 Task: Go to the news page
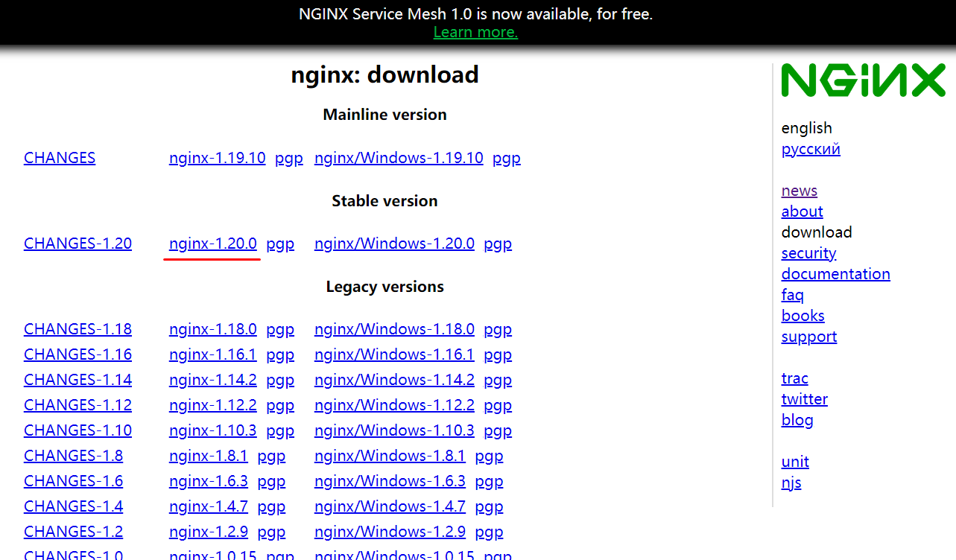click(799, 191)
